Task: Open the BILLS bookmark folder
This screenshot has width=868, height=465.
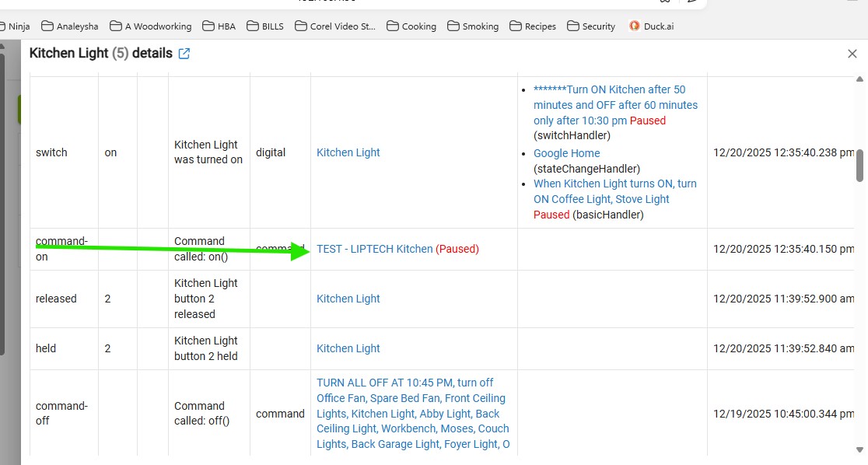Action: coord(265,26)
